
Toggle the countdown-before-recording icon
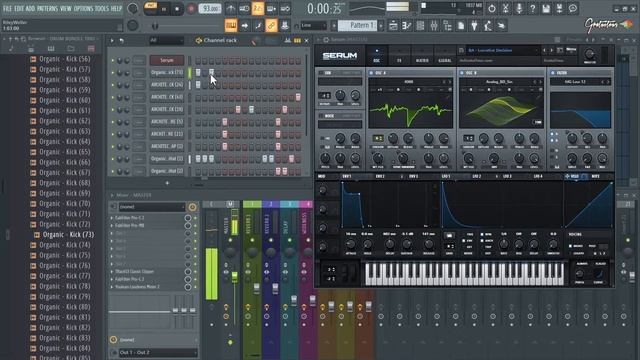(258, 9)
